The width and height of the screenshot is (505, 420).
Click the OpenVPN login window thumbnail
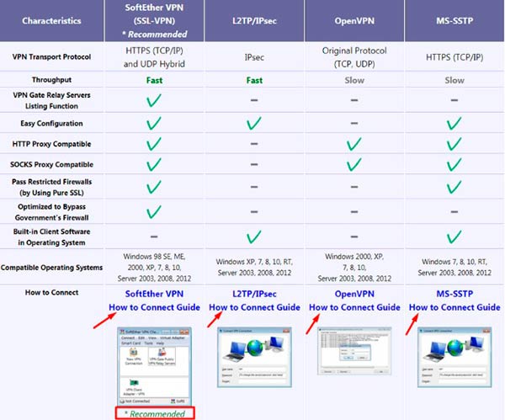coord(354,351)
